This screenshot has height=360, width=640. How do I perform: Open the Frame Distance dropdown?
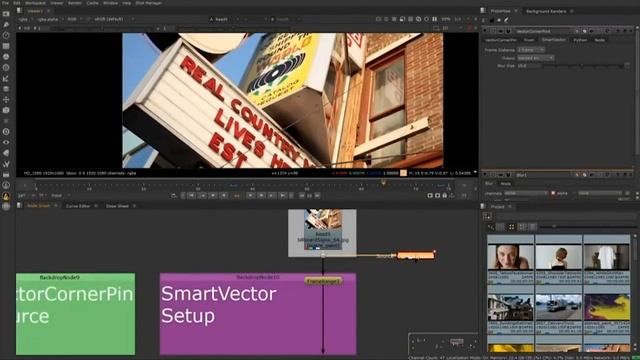tap(531, 50)
